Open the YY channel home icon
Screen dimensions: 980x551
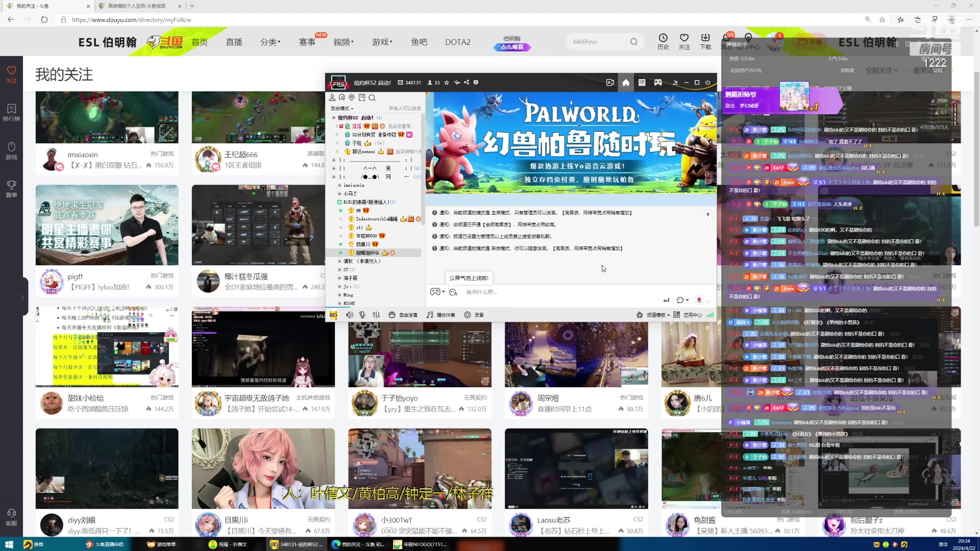(x=626, y=83)
